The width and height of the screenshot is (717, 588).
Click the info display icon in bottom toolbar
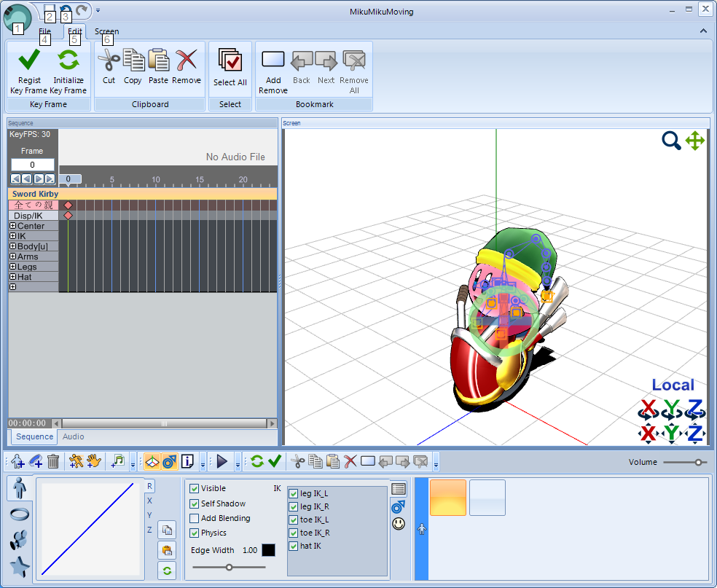(x=187, y=461)
